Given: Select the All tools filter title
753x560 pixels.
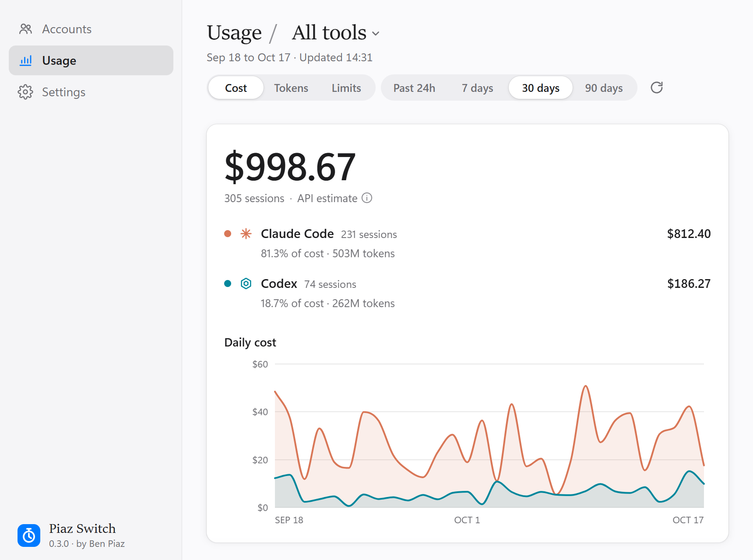Looking at the screenshot, I should click(x=329, y=33).
